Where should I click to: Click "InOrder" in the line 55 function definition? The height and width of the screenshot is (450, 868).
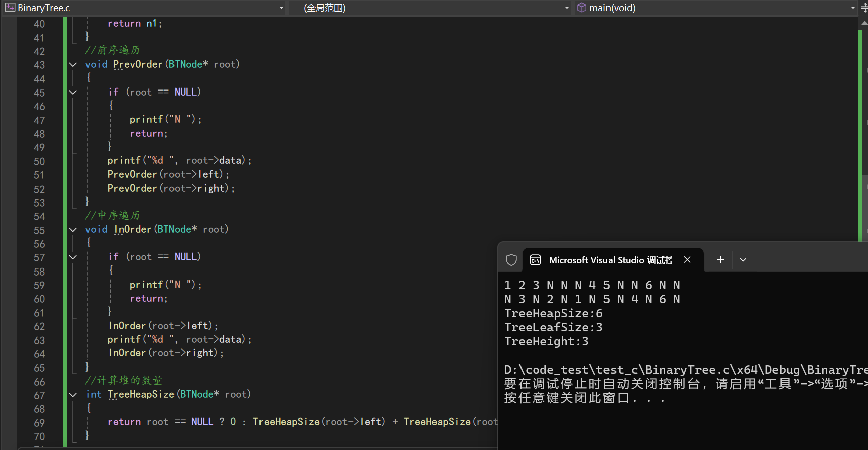pos(133,229)
